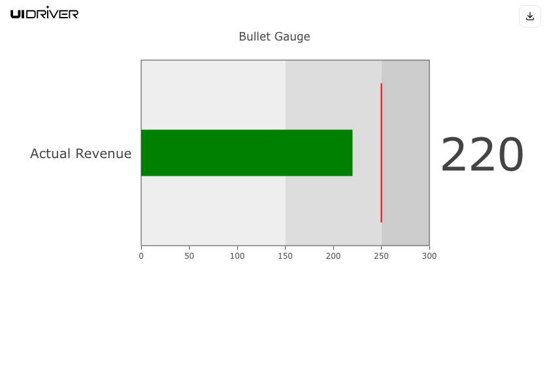Click the 0 axis tick label
Viewport: 549px width, 392px height.
point(141,256)
